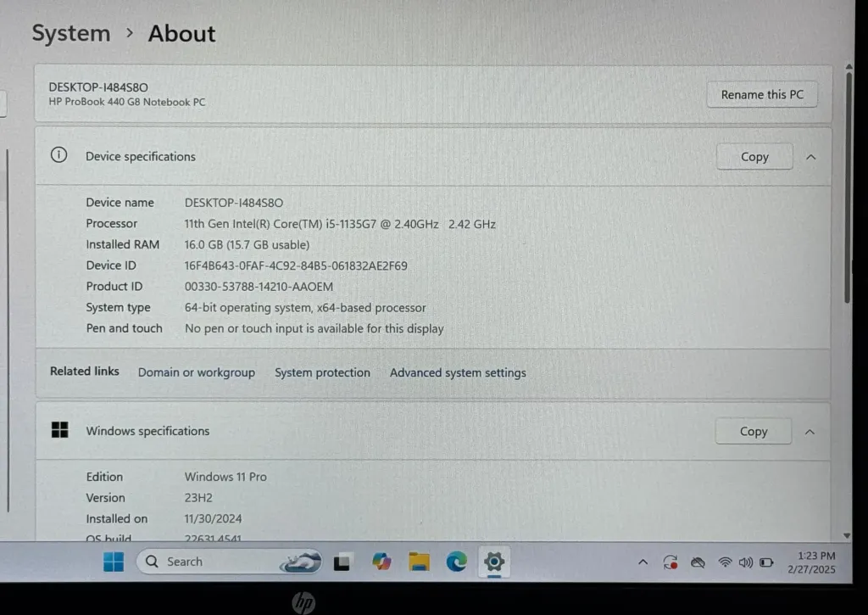868x615 pixels.
Task: Open Task View from the taskbar
Action: coord(342,562)
